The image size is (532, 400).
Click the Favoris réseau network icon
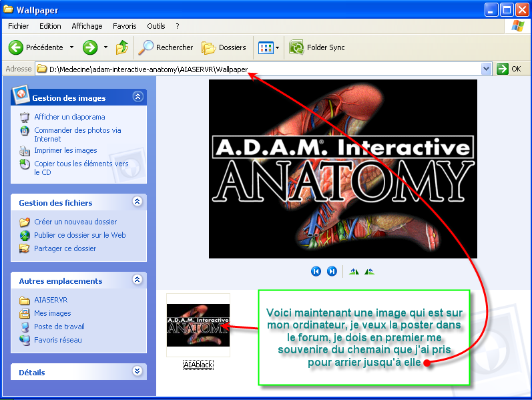[x=25, y=340]
